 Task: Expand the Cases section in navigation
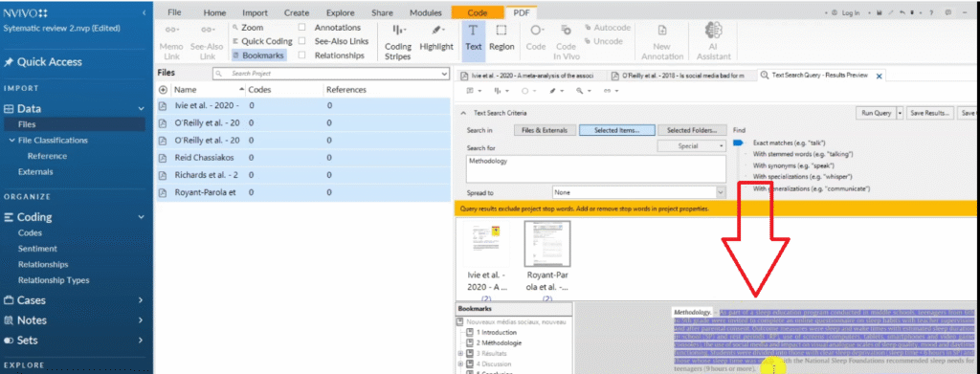pos(142,300)
